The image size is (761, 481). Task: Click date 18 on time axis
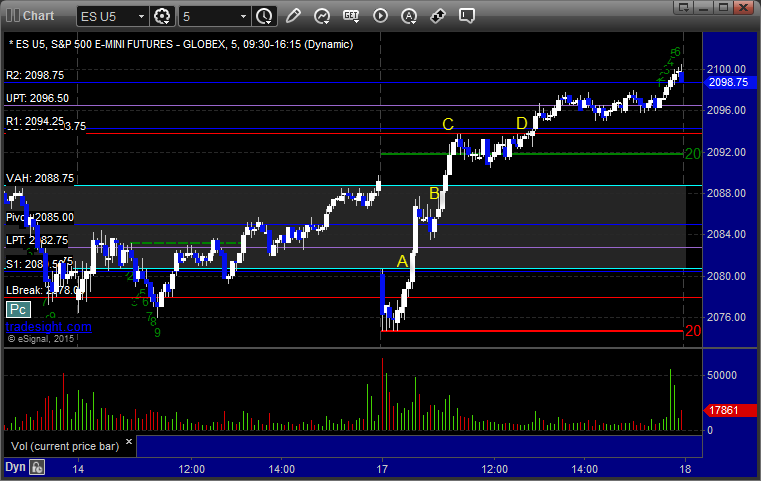pos(685,469)
